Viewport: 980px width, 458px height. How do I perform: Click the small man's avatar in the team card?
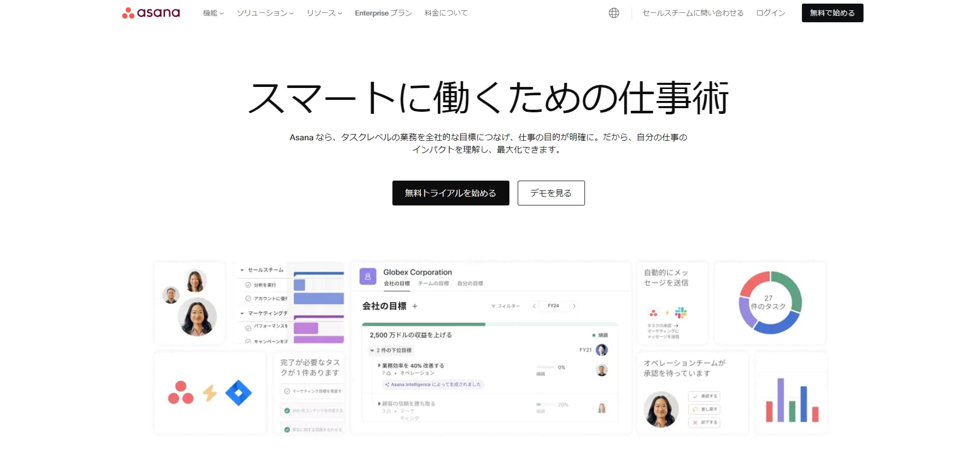171,295
